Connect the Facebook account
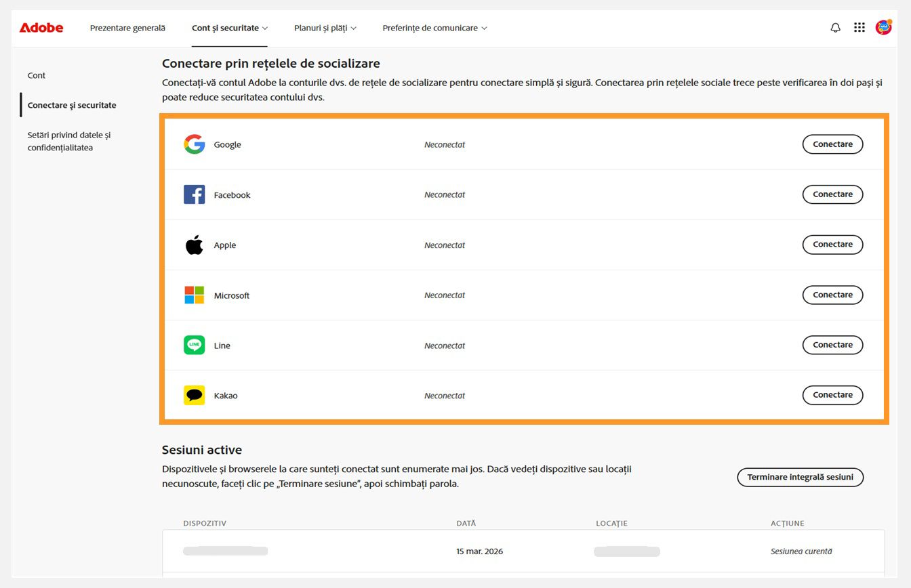 click(832, 194)
